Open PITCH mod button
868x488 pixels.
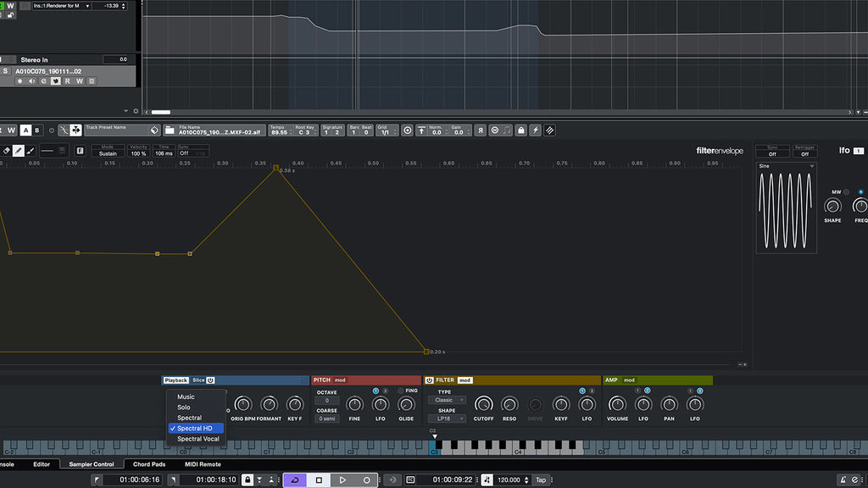pyautogui.click(x=340, y=380)
